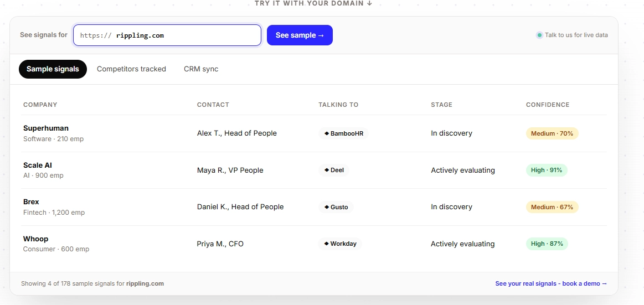
Task: Click the STAGE column header
Action: [441, 105]
